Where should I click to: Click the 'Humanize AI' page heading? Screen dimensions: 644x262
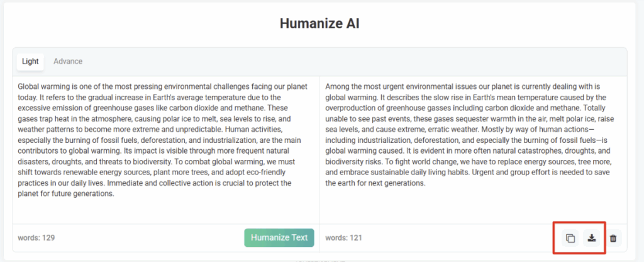click(x=319, y=24)
